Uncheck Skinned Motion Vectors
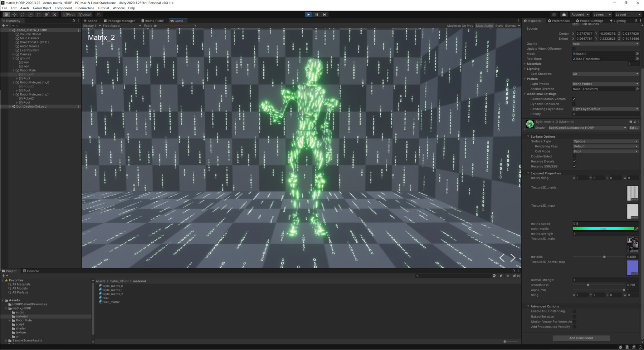This screenshot has width=644, height=350. [x=574, y=99]
